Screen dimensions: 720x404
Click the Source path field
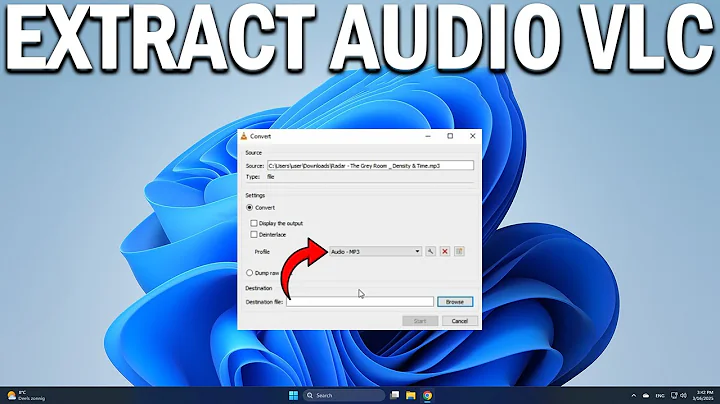pyautogui.click(x=370, y=166)
